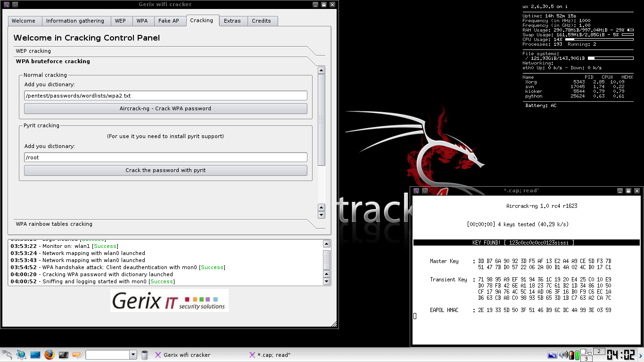Click the volume speaker tray icon
The width and height of the screenshot is (644, 362).
pyautogui.click(x=563, y=355)
